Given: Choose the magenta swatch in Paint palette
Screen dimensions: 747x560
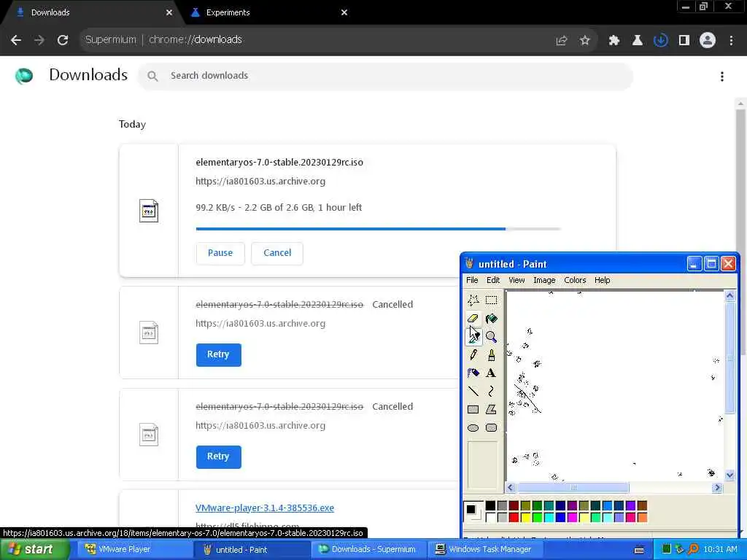Looking at the screenshot, I should (x=572, y=517).
